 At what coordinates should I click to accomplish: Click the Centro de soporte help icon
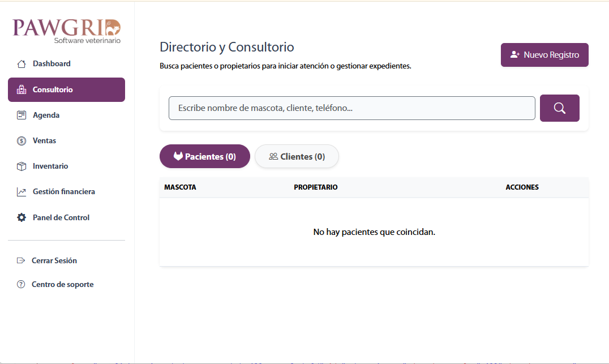click(x=22, y=284)
